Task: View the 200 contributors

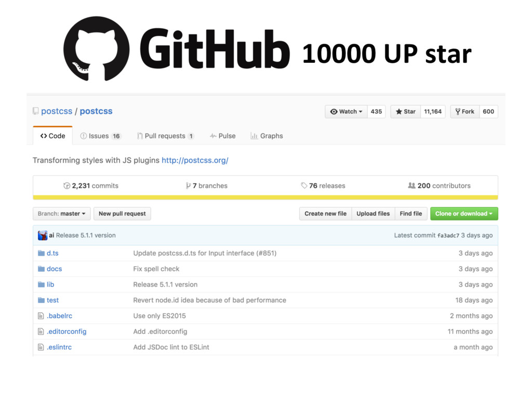Action: 440,185
